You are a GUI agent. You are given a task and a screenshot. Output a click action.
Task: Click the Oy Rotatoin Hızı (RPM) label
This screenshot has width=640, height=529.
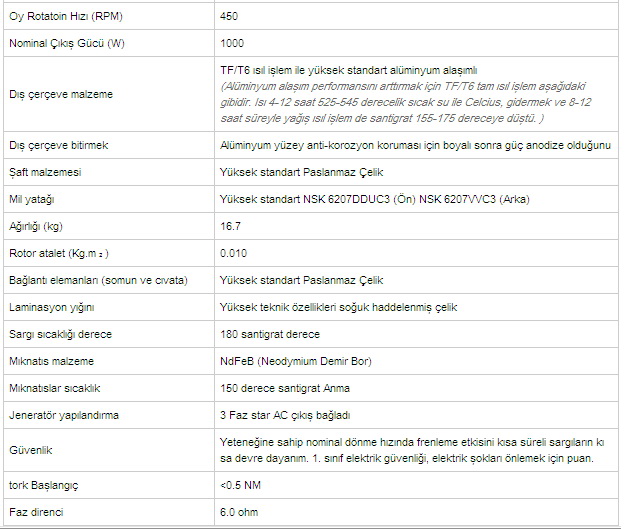(x=66, y=16)
